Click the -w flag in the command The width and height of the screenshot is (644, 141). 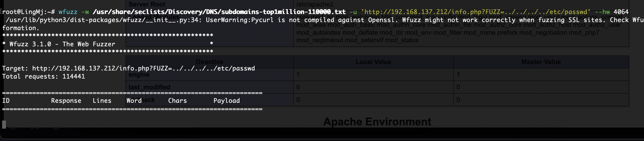(85, 12)
